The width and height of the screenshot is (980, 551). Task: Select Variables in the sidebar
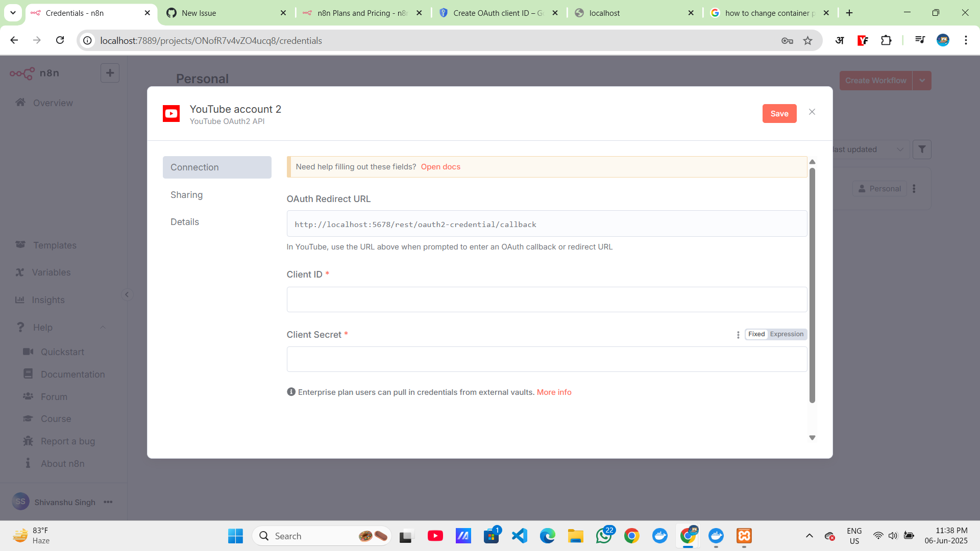[51, 272]
